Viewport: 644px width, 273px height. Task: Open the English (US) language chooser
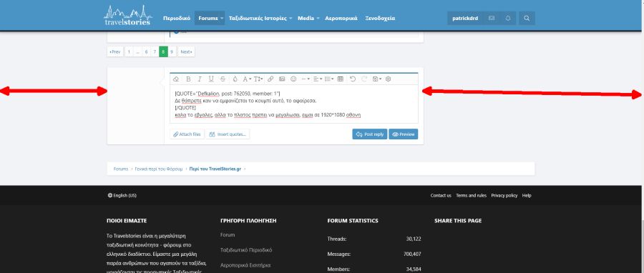pos(122,196)
